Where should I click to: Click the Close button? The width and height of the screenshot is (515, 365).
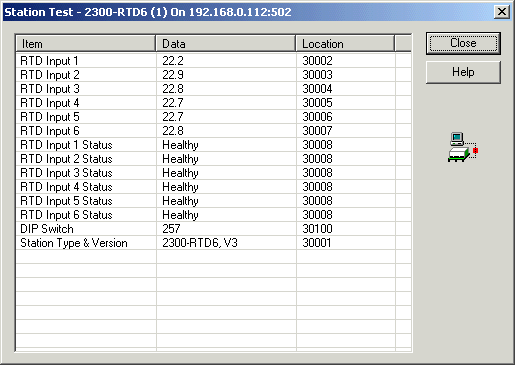pos(463,43)
